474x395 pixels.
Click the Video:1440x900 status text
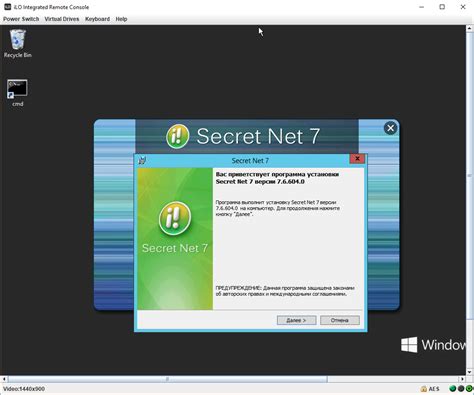24,389
